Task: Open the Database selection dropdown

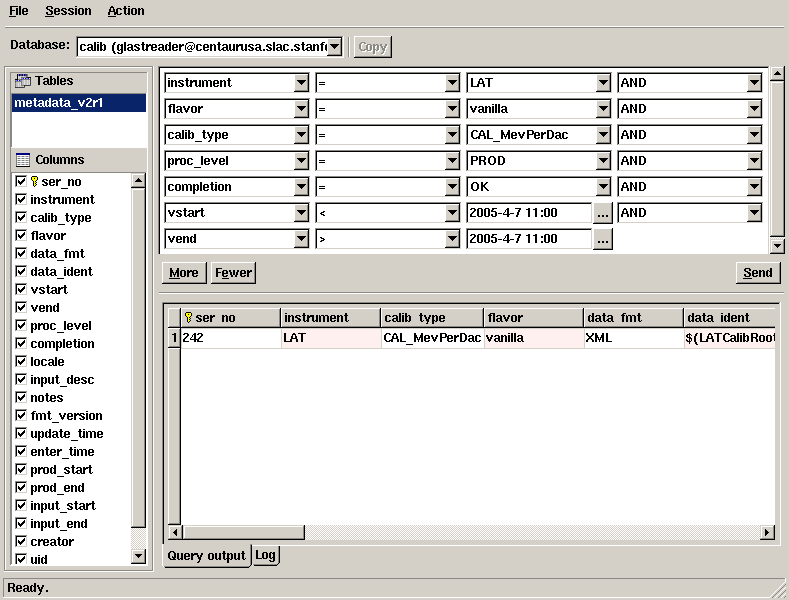Action: (334, 46)
